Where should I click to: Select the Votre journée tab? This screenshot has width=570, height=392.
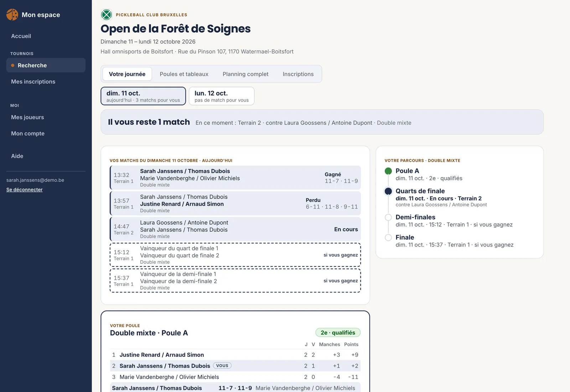[x=127, y=74]
